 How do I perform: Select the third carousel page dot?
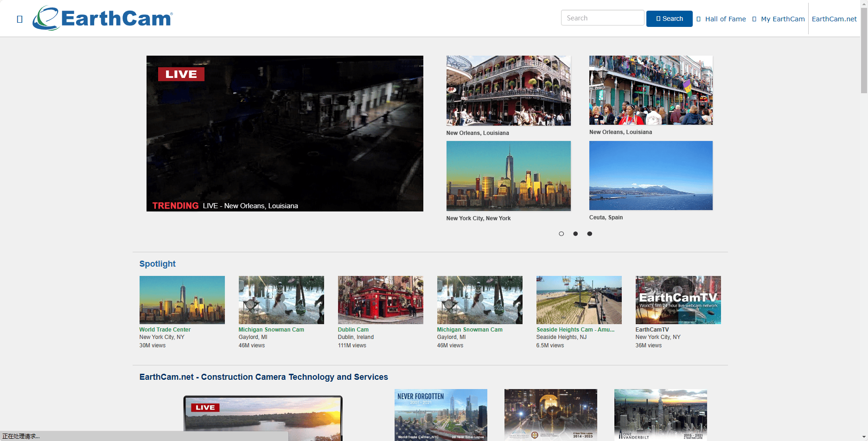coord(590,234)
